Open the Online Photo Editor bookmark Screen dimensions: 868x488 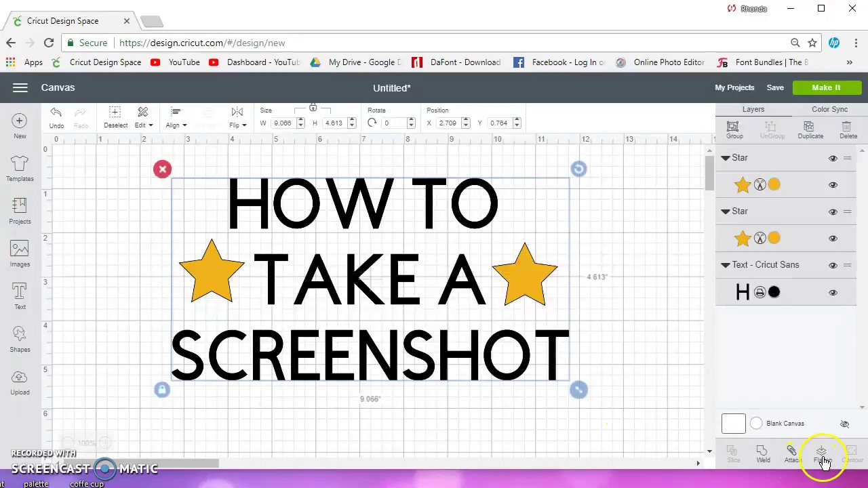pos(660,62)
